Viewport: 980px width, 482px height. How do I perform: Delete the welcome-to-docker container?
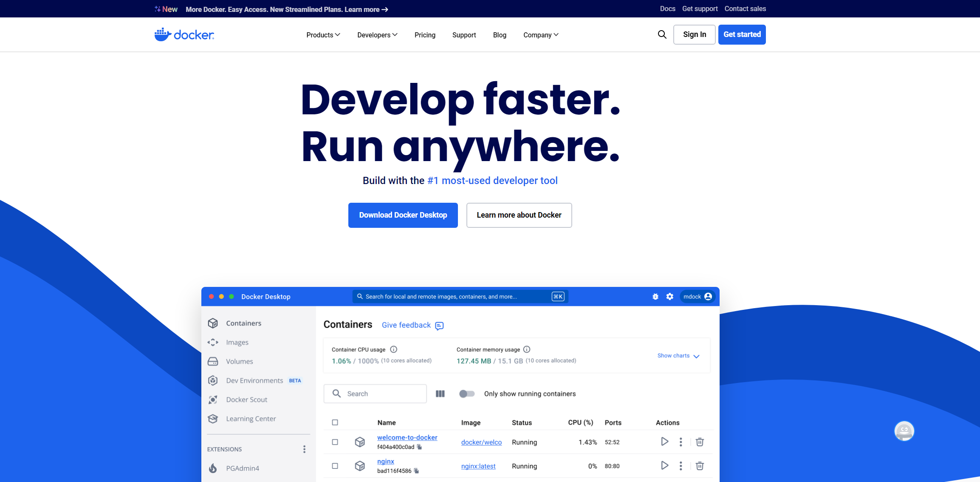point(700,442)
